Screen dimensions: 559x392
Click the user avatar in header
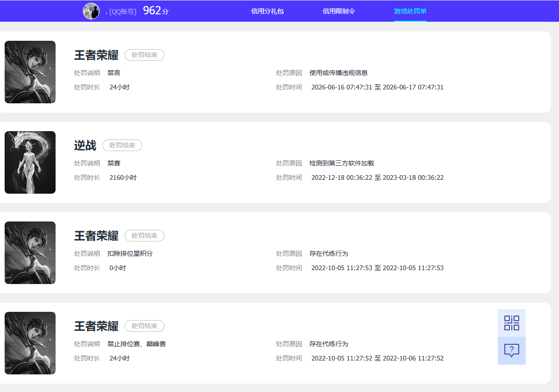click(x=91, y=11)
